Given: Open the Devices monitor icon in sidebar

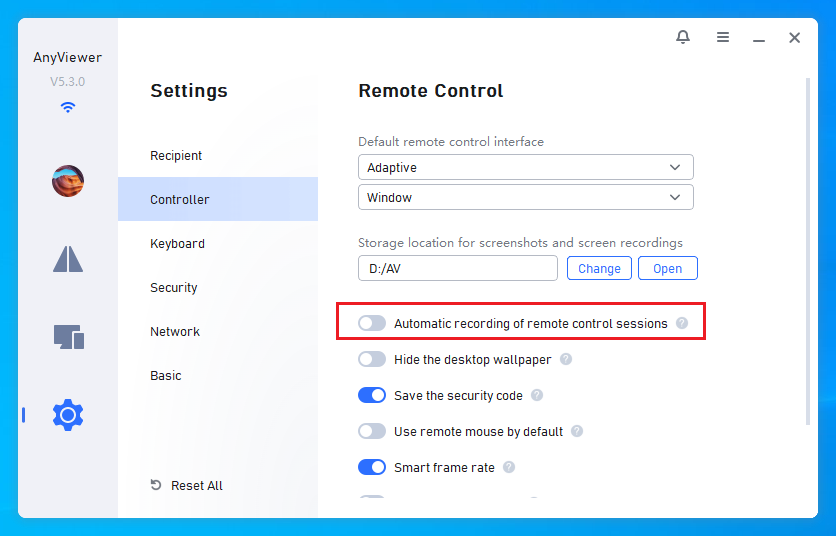Looking at the screenshot, I should tap(68, 337).
